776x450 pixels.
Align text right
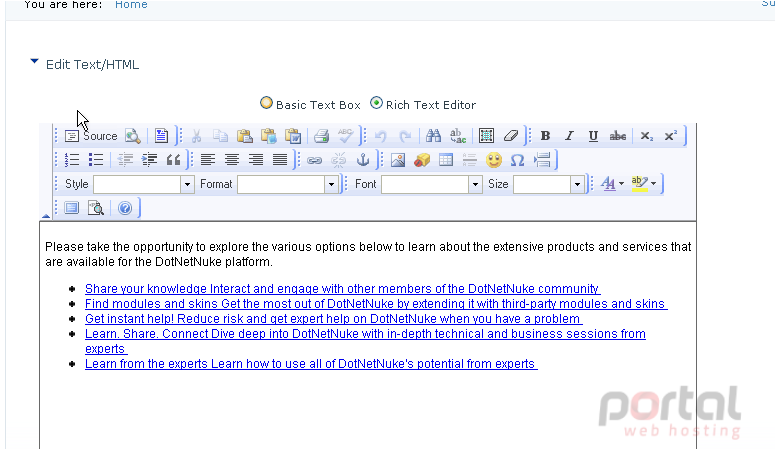tap(256, 160)
